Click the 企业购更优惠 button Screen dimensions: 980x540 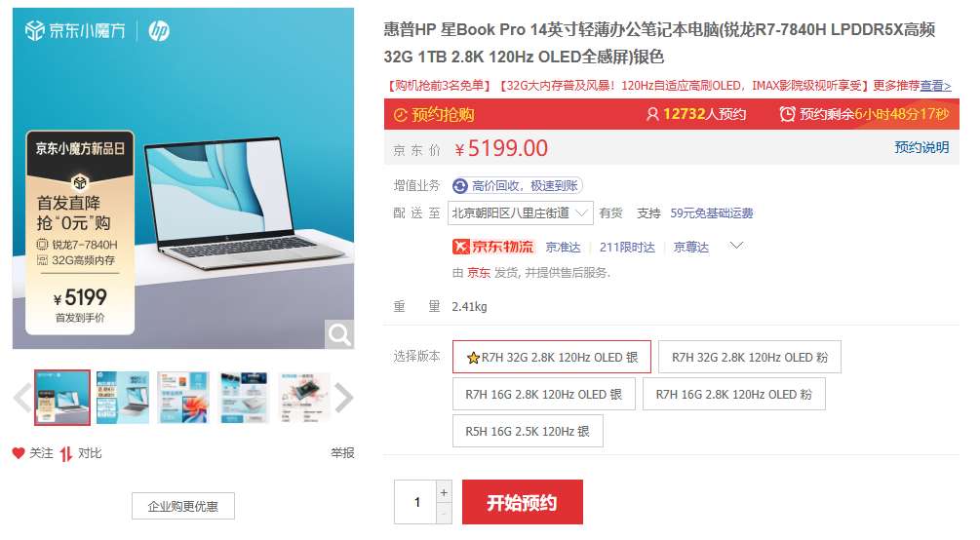pos(183,506)
